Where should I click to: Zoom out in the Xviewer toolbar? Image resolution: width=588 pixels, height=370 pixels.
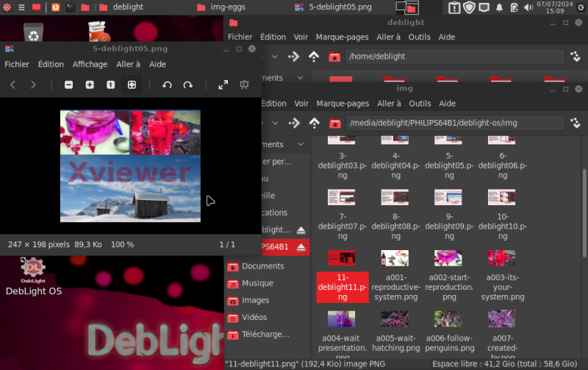point(69,85)
